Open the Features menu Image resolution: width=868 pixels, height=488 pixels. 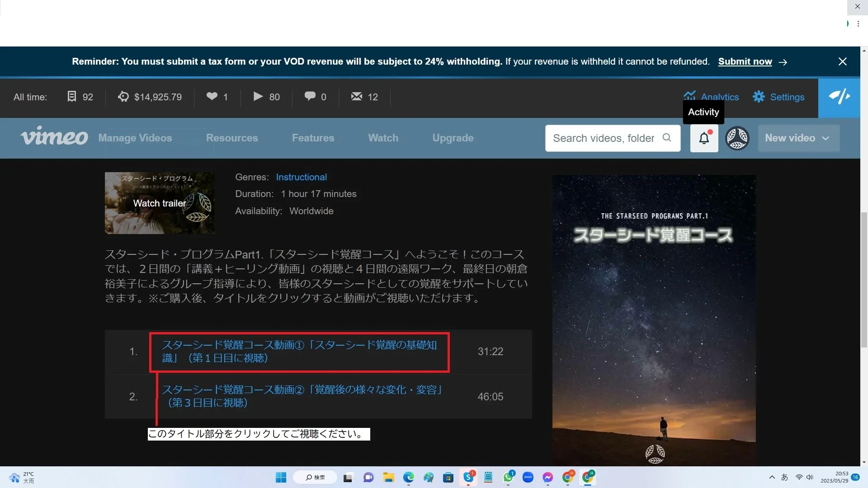313,138
